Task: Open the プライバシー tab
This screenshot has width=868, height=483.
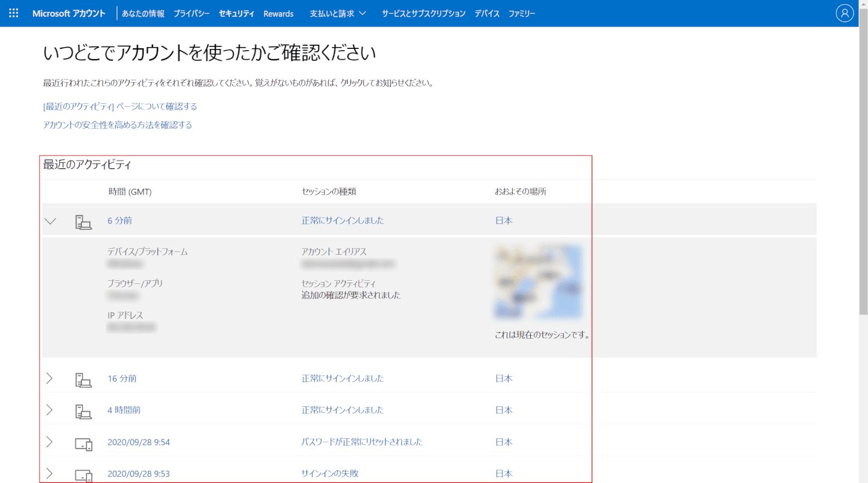Action: pyautogui.click(x=192, y=13)
